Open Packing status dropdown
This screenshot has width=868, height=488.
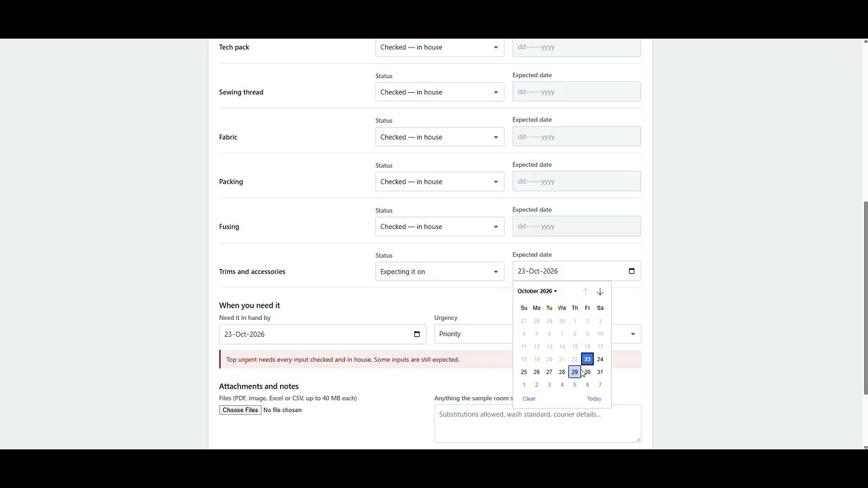pyautogui.click(x=439, y=182)
